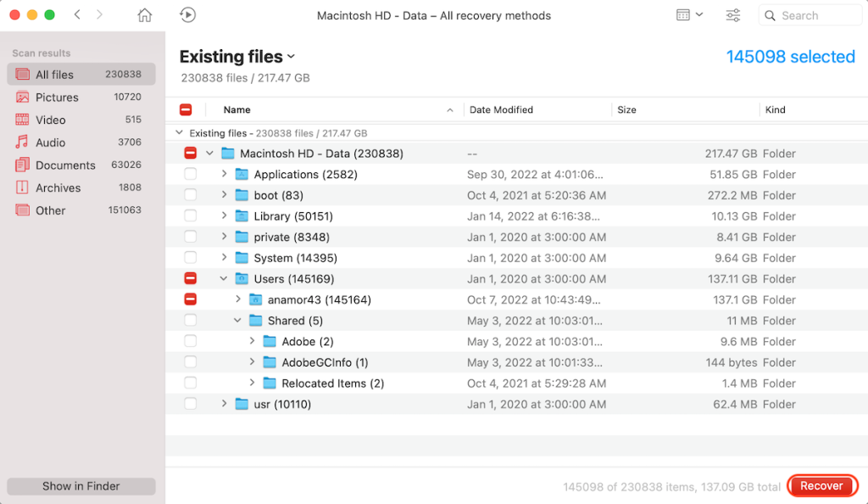The height and width of the screenshot is (504, 868).
Task: Expand the anamor43 user folder
Action: coord(238,299)
